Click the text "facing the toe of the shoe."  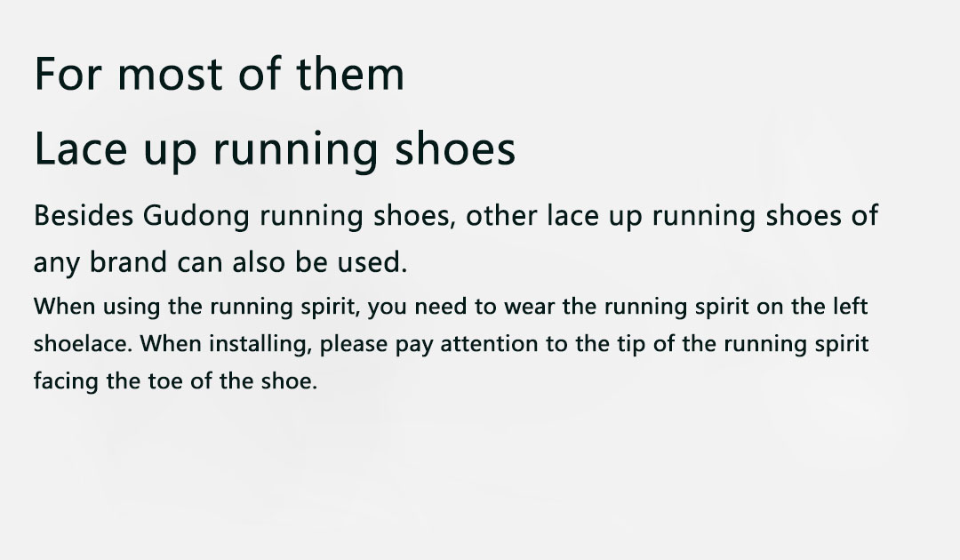pos(175,382)
